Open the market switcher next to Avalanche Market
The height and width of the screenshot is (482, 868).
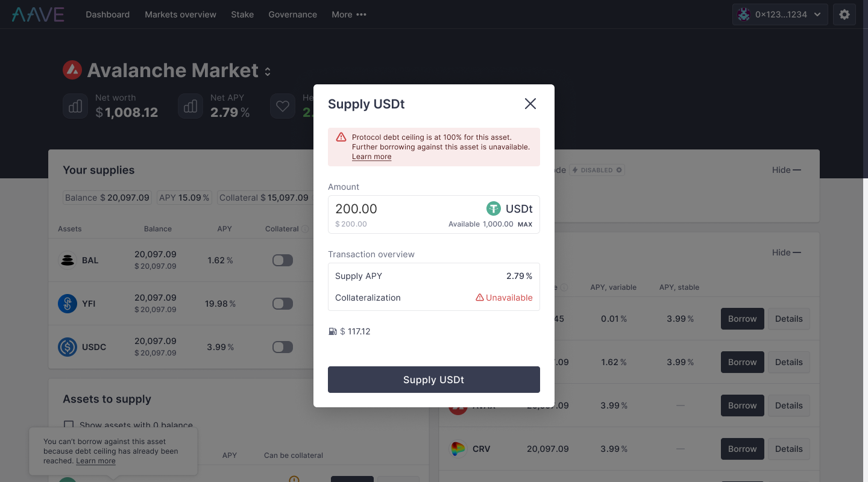click(267, 70)
